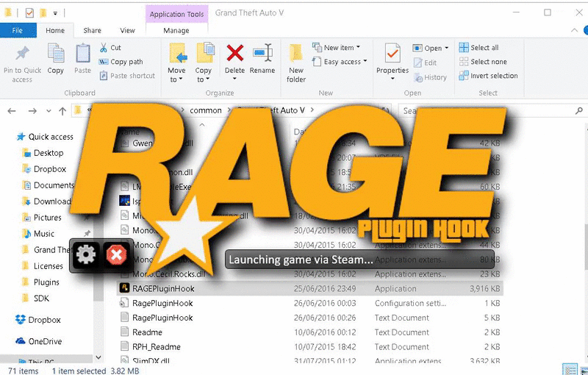Go up one folder level

(x=62, y=110)
